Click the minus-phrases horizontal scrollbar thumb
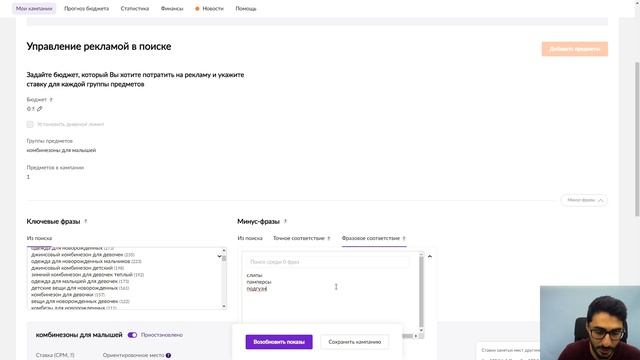This screenshot has height=360, width=640. (x=408, y=336)
